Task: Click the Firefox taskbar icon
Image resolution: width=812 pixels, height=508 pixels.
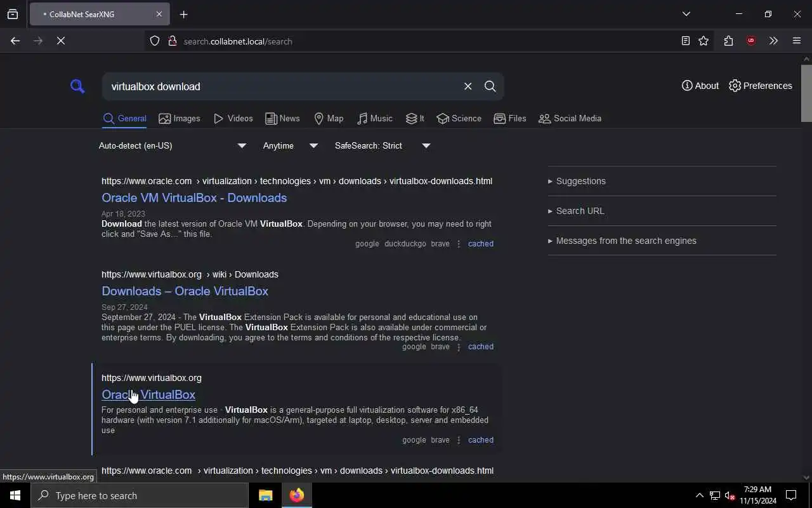Action: [297, 495]
